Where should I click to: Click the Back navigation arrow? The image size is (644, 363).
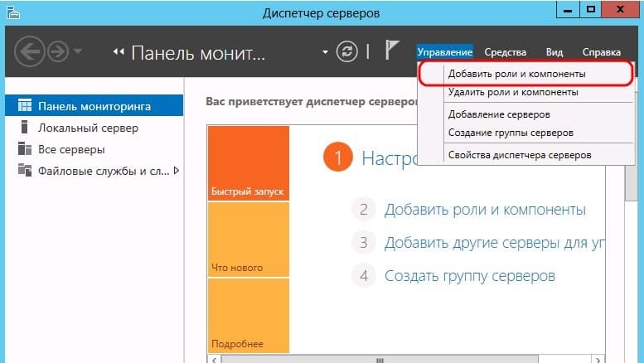[29, 51]
